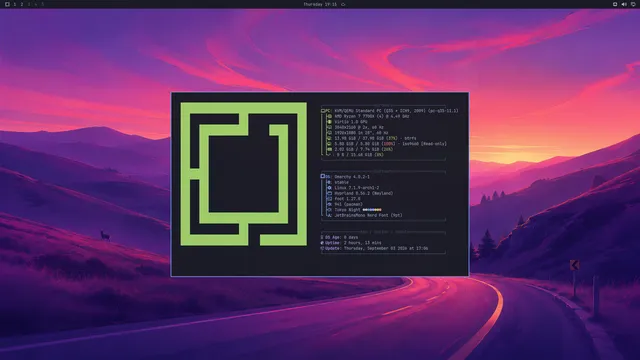Click the package icon beside 941 (pacman)
640x360 pixels.
tap(329, 204)
